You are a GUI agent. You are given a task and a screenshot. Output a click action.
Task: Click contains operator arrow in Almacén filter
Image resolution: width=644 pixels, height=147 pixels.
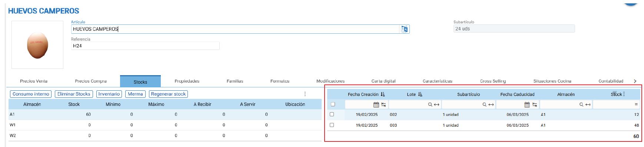click(x=588, y=105)
